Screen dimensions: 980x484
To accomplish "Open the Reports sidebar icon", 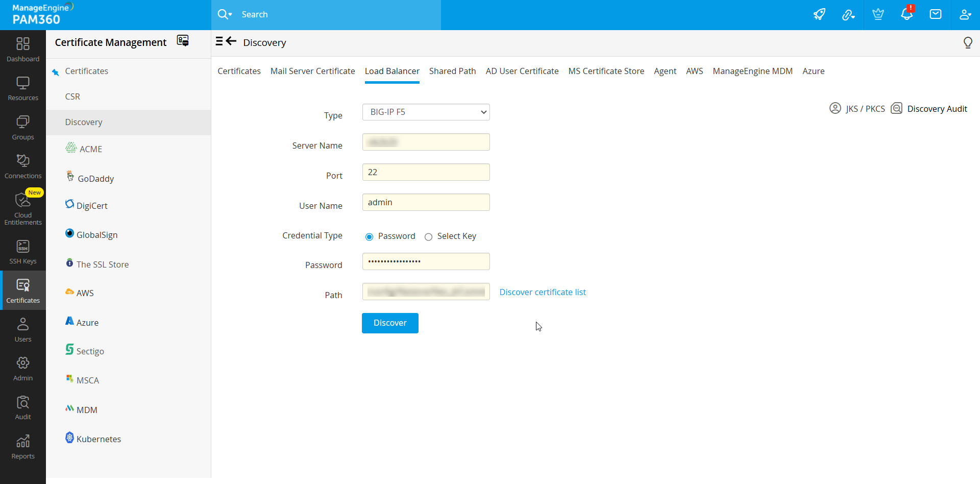I will pyautogui.click(x=23, y=447).
